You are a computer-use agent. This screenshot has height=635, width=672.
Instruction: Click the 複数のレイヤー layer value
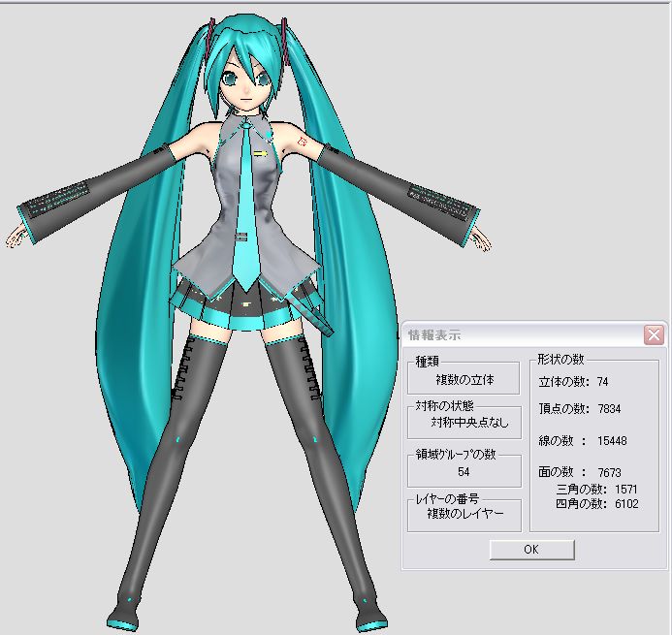tap(465, 513)
